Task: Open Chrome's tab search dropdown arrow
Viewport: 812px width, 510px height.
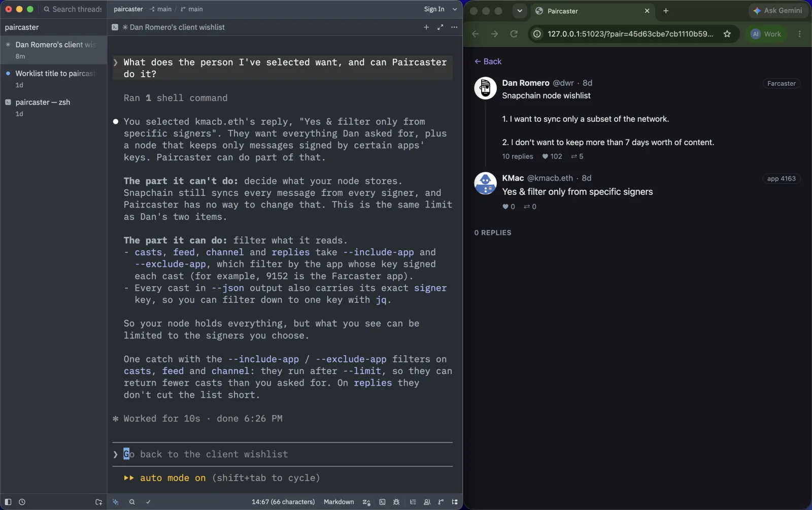Action: (x=519, y=11)
